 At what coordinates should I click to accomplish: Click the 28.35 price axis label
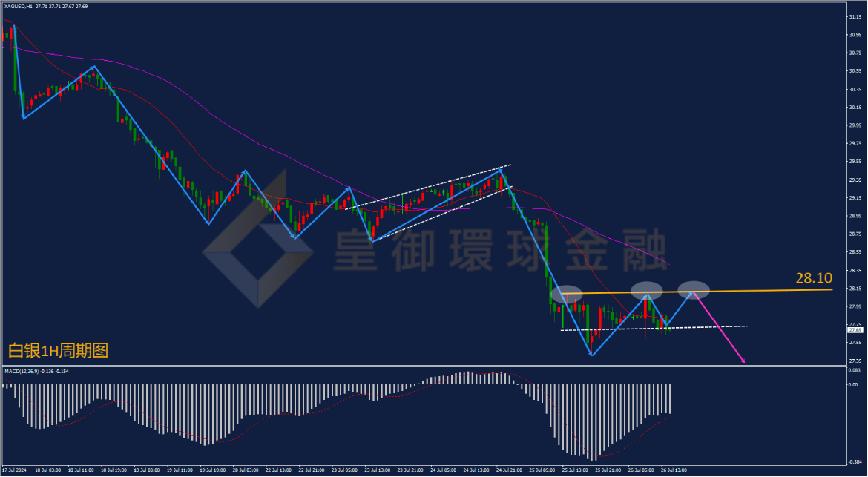click(855, 271)
